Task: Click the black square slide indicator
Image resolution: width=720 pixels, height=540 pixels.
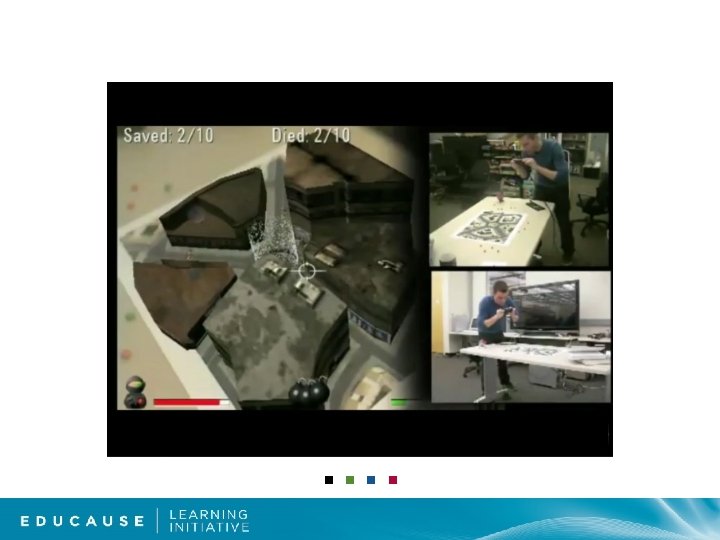Action: (x=329, y=480)
